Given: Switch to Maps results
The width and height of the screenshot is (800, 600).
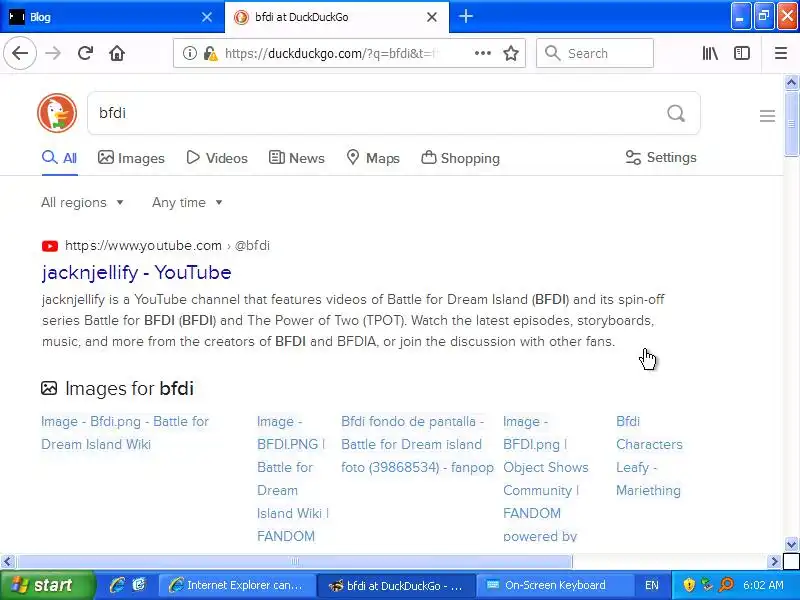Looking at the screenshot, I should tap(373, 158).
